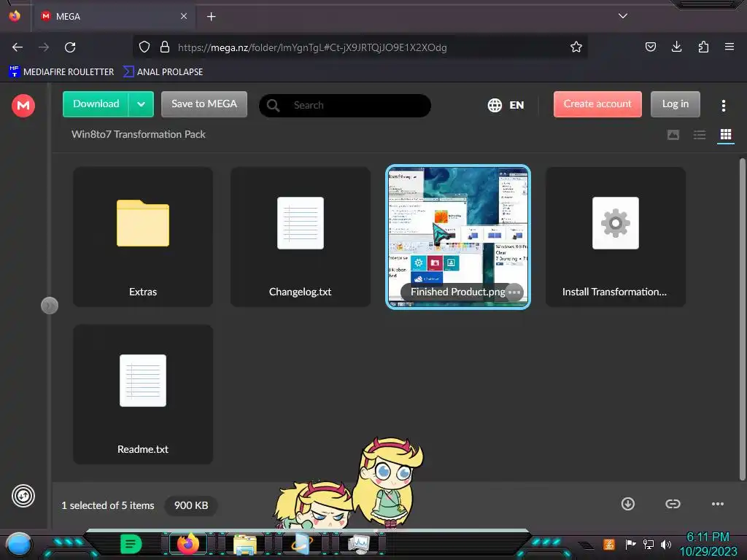
Task: Click the get link icon
Action: point(673,504)
